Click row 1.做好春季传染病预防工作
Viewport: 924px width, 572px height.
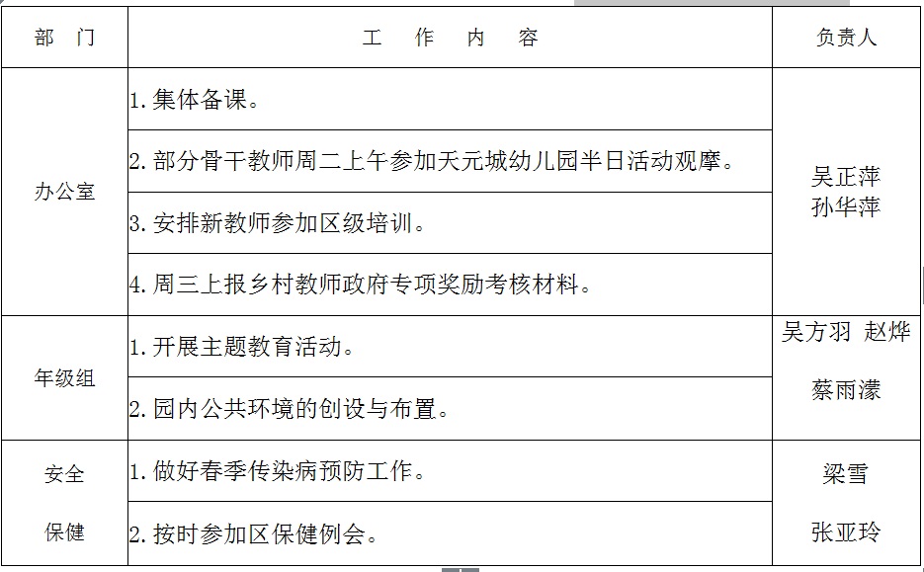(450, 470)
